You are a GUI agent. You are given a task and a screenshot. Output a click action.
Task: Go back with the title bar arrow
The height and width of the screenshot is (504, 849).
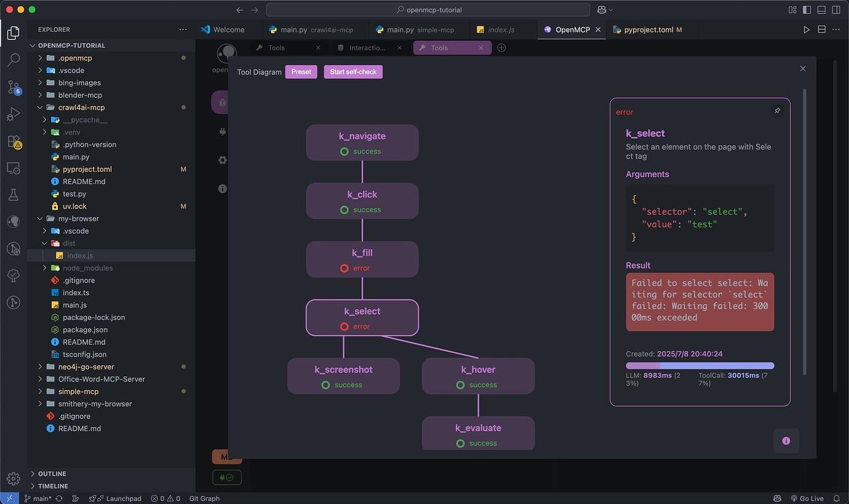[x=240, y=10]
